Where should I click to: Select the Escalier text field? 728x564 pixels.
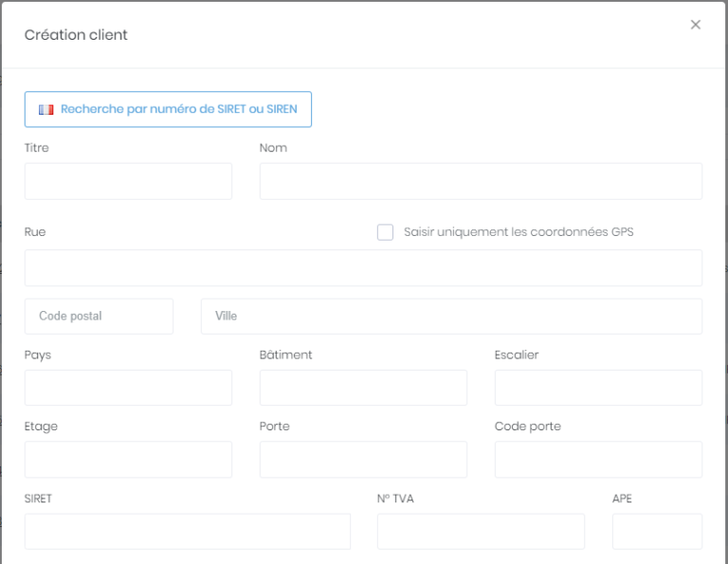click(x=598, y=388)
